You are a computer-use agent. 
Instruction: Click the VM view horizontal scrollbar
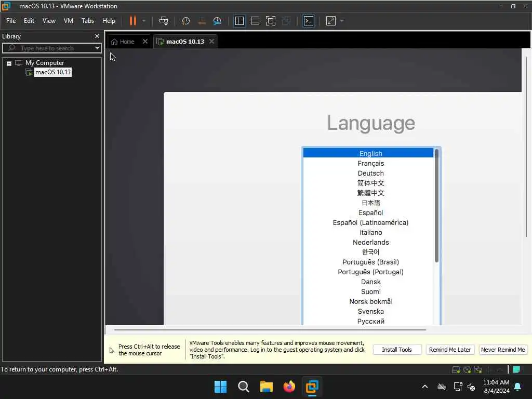(270, 329)
